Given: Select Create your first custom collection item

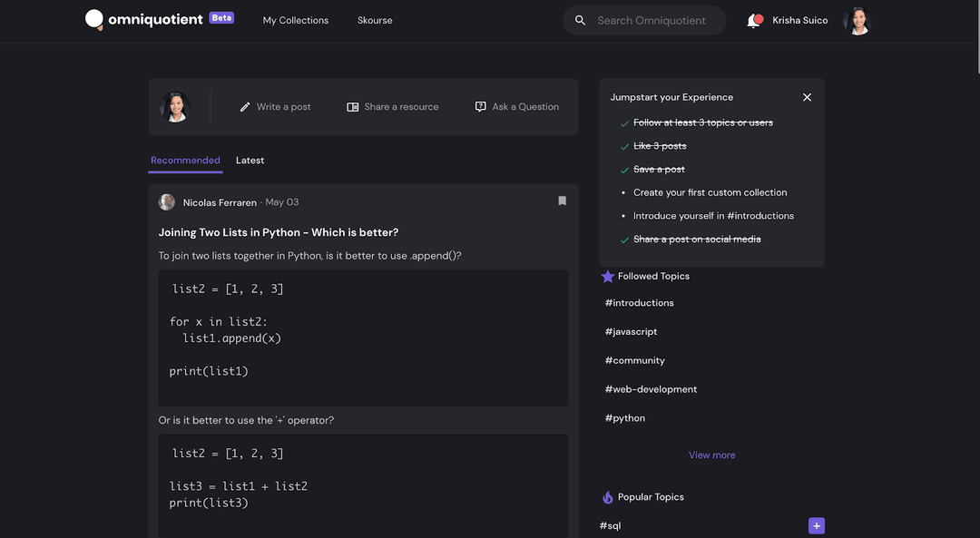Looking at the screenshot, I should tap(710, 192).
